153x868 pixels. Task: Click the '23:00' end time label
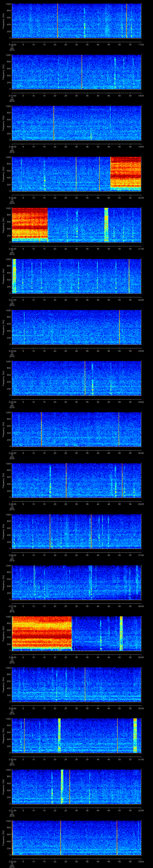pos(141,351)
